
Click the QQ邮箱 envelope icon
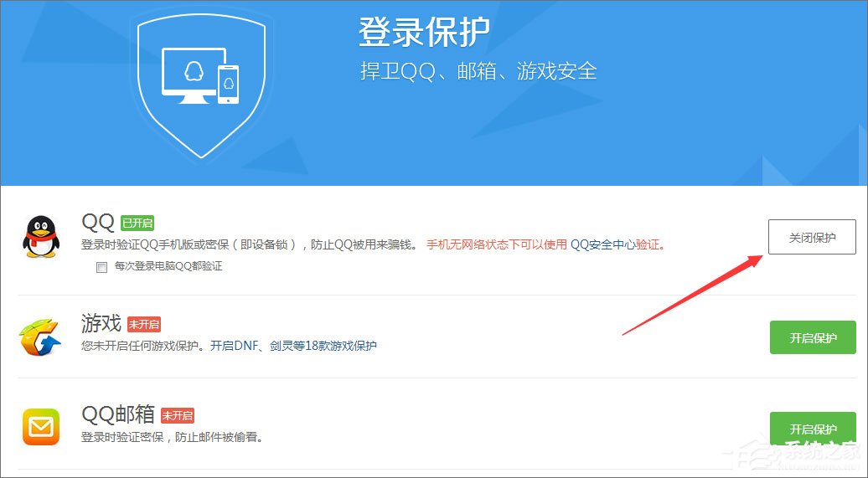41,427
